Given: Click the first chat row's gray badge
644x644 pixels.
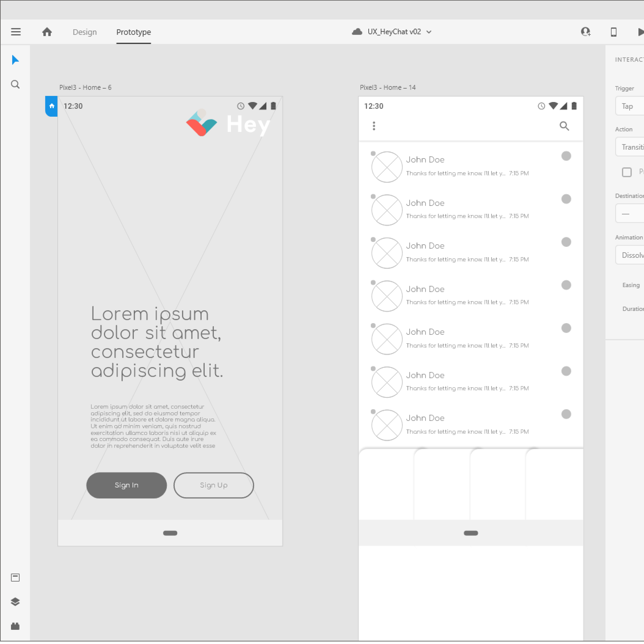Looking at the screenshot, I should pyautogui.click(x=566, y=156).
